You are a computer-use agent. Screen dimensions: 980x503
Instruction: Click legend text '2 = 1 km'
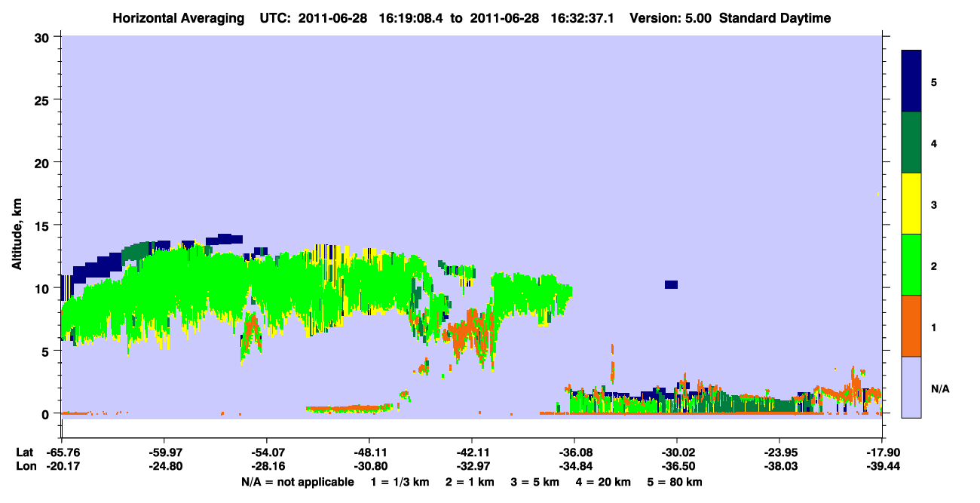click(470, 482)
